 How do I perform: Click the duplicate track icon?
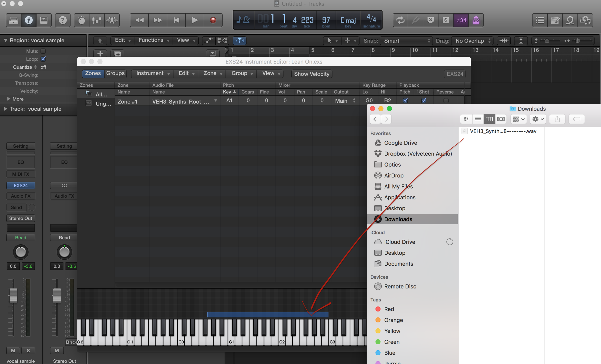click(118, 53)
